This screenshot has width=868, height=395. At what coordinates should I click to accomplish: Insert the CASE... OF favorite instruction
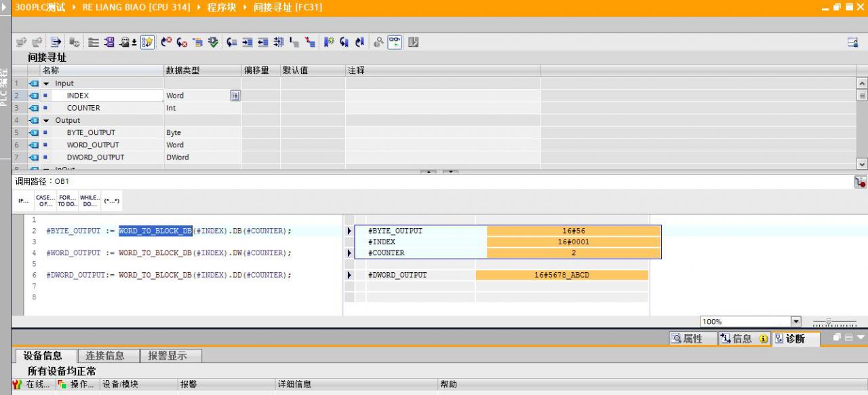44,201
